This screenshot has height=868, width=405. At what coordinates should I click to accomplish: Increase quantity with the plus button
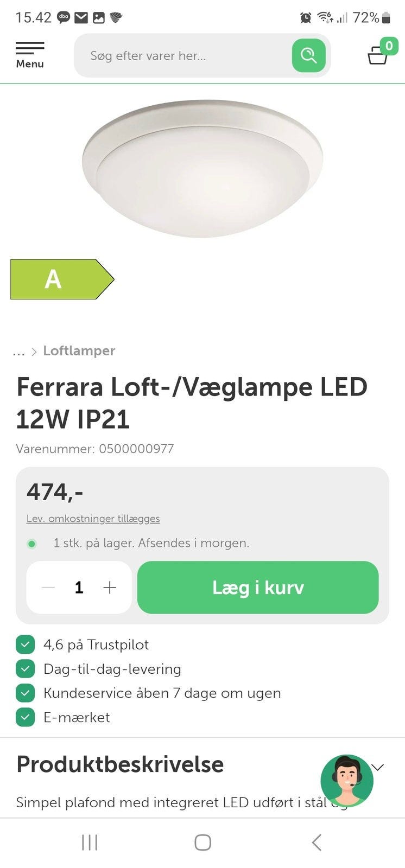110,588
